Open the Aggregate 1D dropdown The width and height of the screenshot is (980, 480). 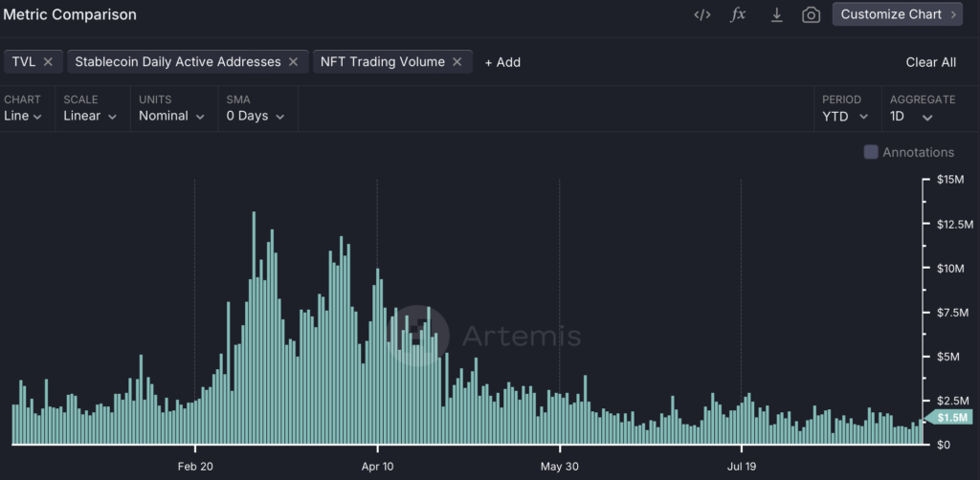click(911, 116)
